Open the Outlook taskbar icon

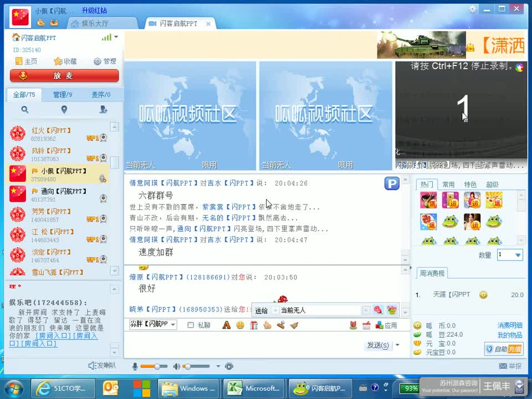[x=110, y=388]
